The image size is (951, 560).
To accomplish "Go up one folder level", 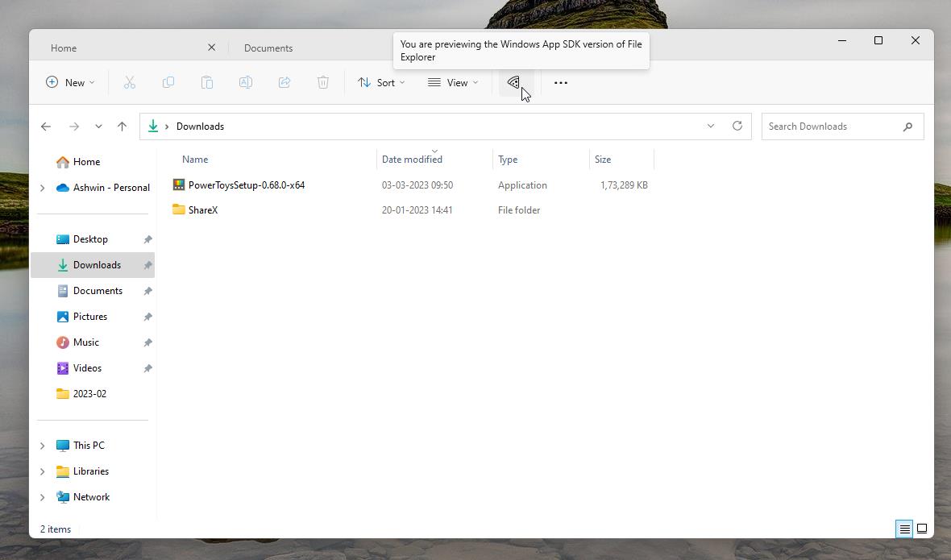I will click(x=122, y=126).
